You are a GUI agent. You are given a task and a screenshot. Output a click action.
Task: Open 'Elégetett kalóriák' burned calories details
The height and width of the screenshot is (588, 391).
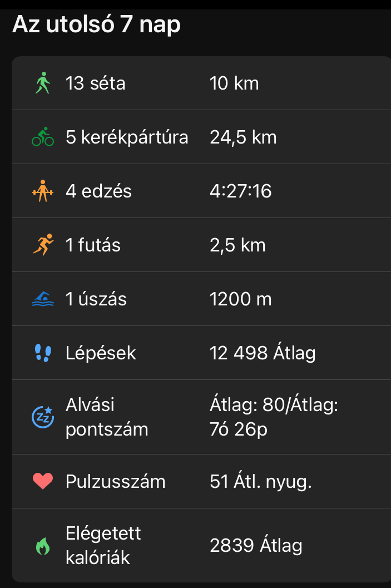(x=103, y=546)
